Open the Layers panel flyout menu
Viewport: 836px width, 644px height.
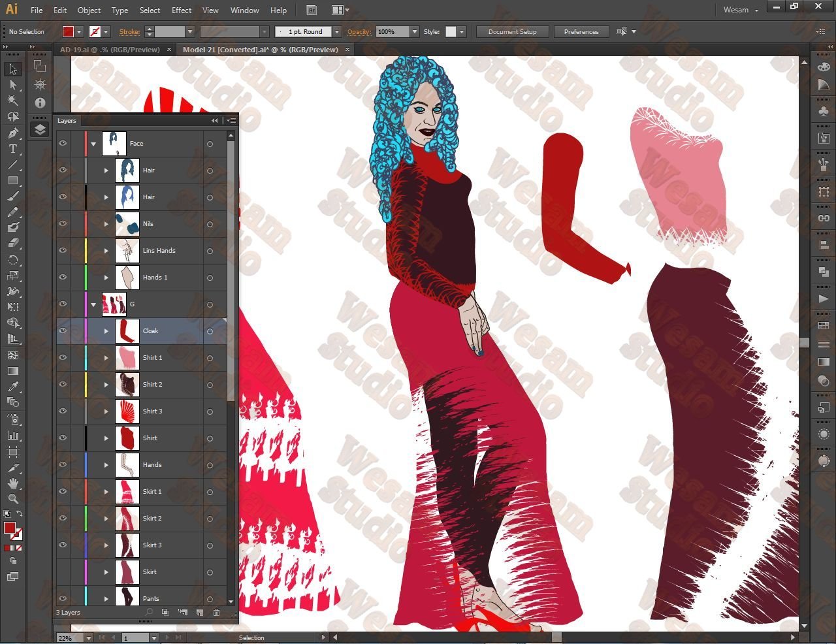pos(231,121)
